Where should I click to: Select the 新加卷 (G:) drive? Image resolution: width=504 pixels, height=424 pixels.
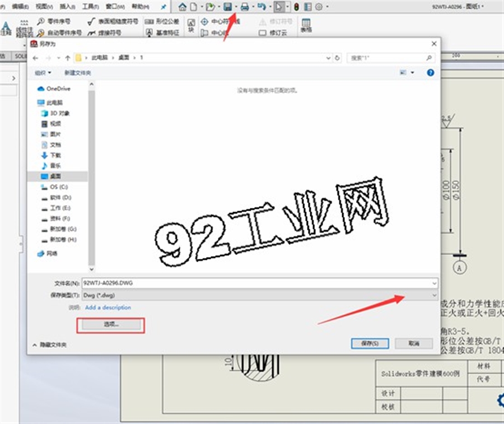(x=58, y=229)
